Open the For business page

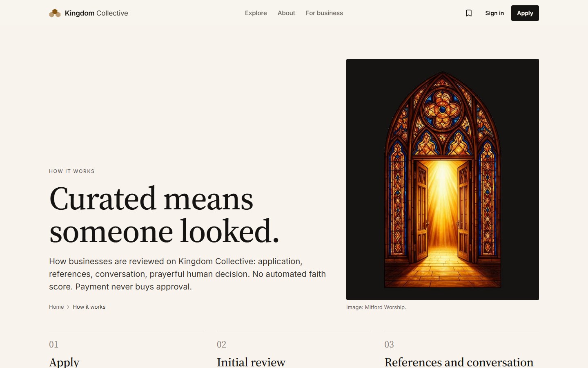324,13
